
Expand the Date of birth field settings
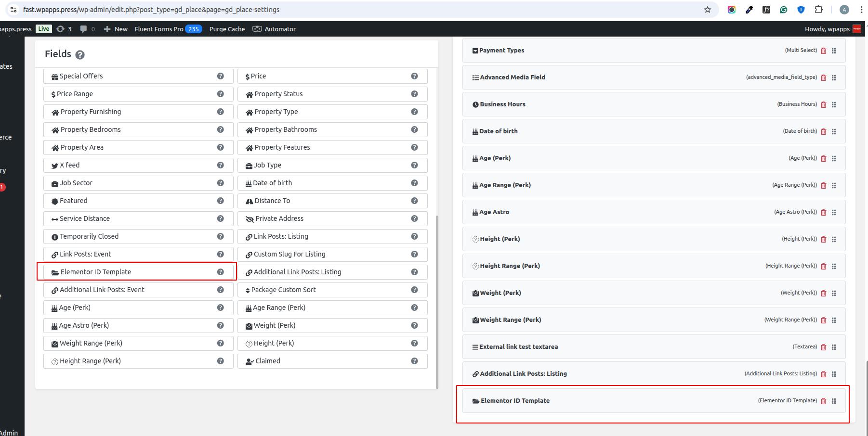pyautogui.click(x=499, y=131)
